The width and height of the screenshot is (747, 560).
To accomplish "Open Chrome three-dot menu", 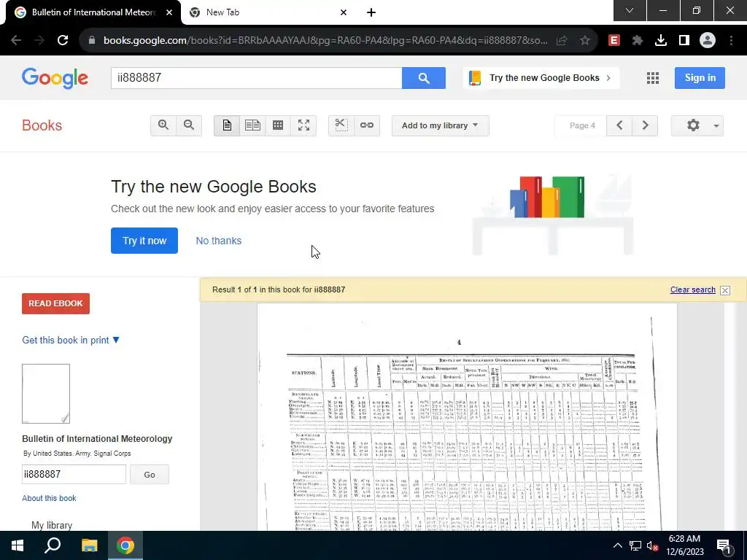I will (731, 41).
